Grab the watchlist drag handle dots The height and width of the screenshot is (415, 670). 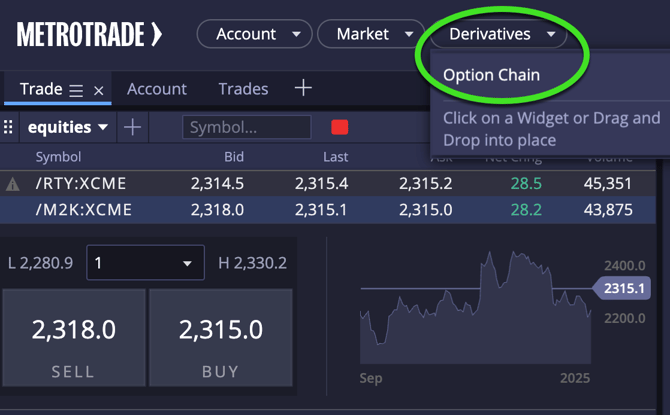8,127
